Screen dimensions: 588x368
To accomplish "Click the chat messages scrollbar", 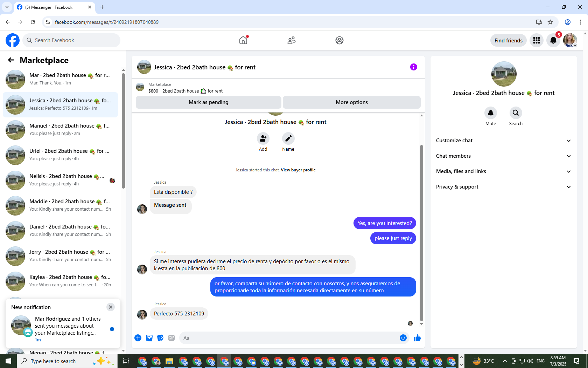I will click(x=421, y=233).
